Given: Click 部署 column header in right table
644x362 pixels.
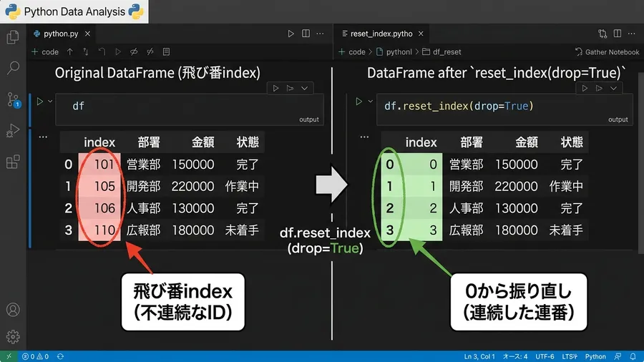Looking at the screenshot, I should coord(472,142).
